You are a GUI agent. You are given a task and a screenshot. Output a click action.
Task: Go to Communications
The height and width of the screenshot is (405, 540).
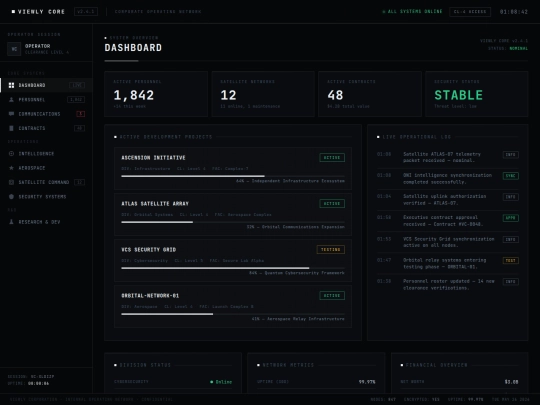click(x=46, y=114)
